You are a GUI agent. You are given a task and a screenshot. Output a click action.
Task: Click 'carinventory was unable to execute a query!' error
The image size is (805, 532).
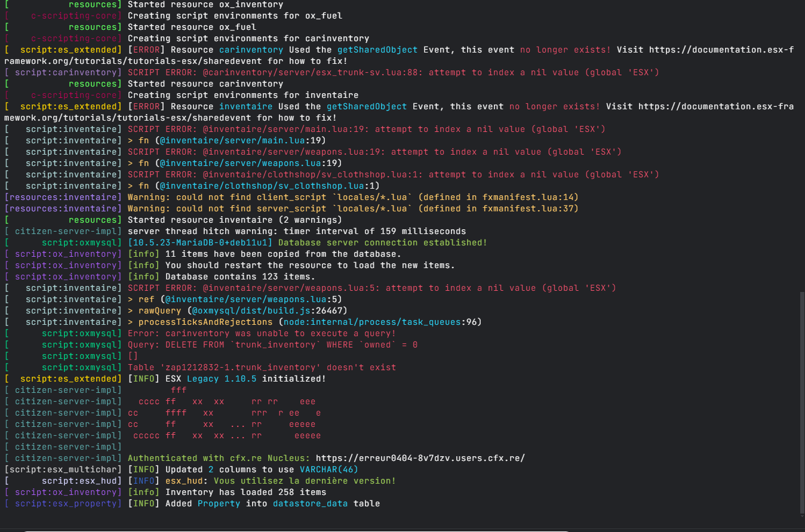point(262,333)
